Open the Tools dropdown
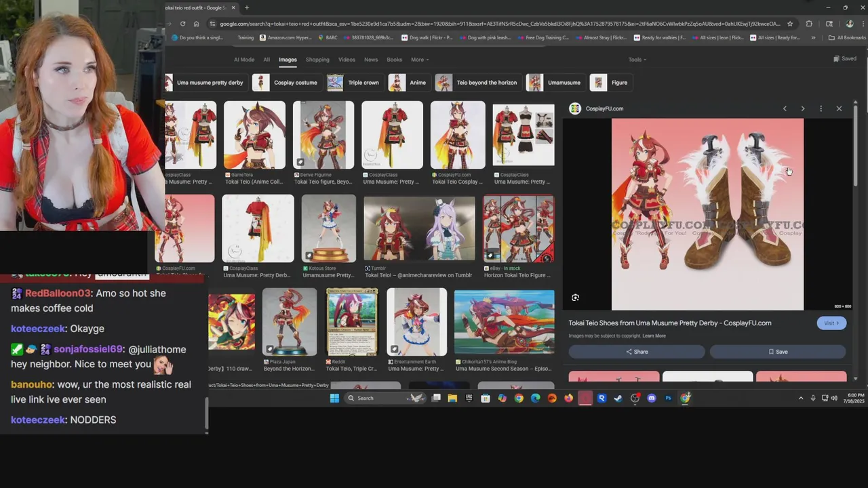This screenshot has height=488, width=868. click(637, 60)
